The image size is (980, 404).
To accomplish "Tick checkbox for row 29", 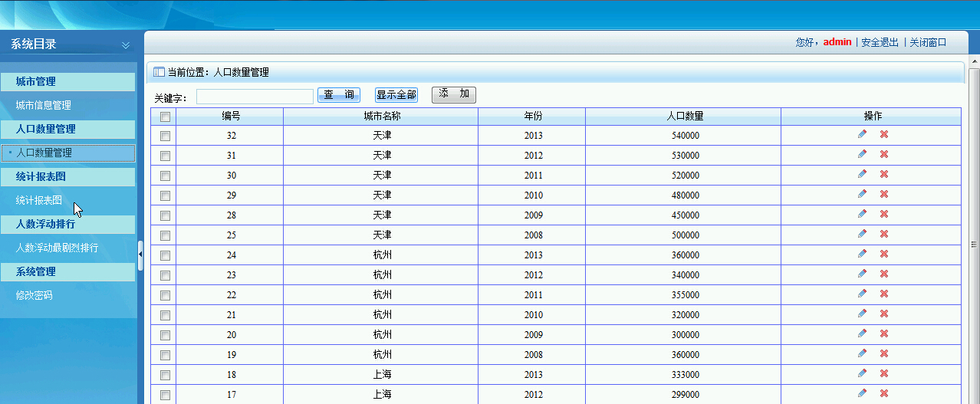I will click(x=165, y=195).
